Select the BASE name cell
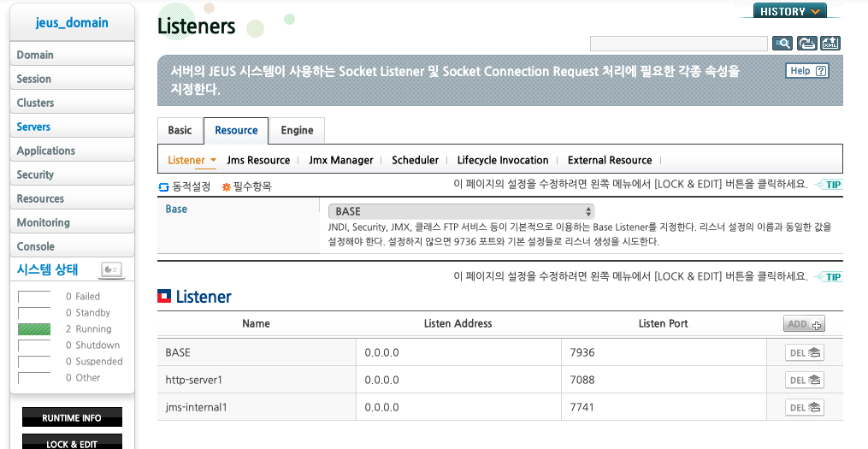 click(257, 352)
